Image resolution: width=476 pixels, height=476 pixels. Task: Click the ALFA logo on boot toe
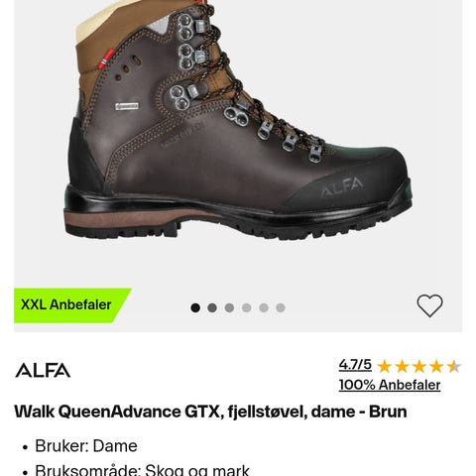341,186
